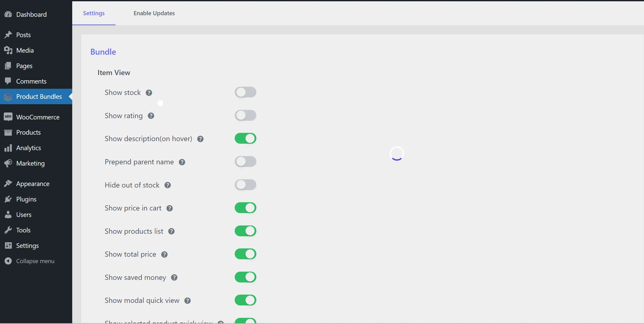This screenshot has width=644, height=324.
Task: Select the Settings tab
Action: click(x=94, y=13)
